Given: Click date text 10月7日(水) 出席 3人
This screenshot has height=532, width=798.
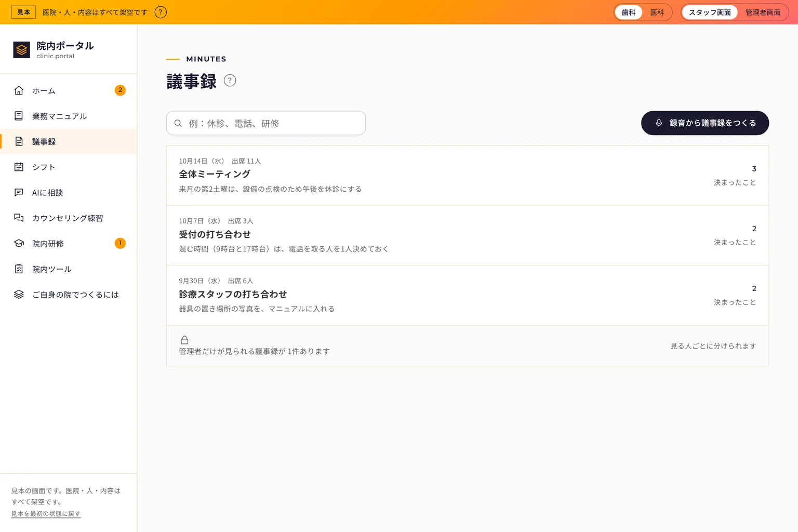Looking at the screenshot, I should [216, 221].
